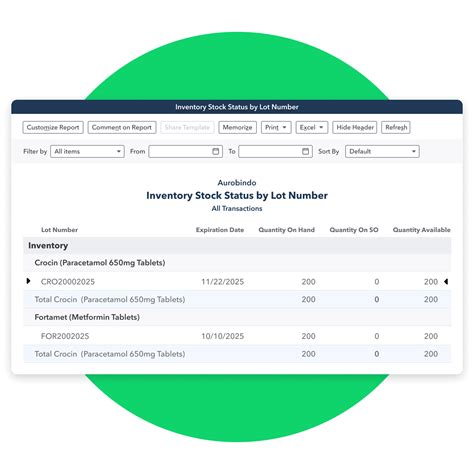The height and width of the screenshot is (474, 474).
Task: Click Total Crocin row directly below FOR2002025
Action: coord(237,354)
